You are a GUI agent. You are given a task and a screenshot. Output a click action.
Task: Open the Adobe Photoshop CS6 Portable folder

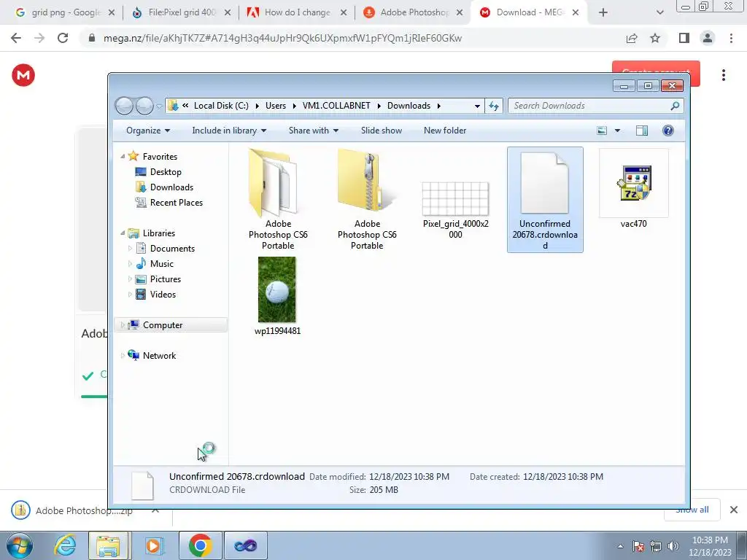pos(278,199)
